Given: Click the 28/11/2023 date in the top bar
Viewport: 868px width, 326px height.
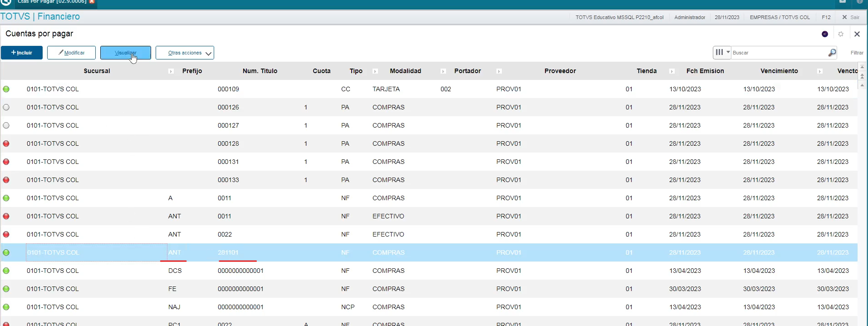Looking at the screenshot, I should coord(727,17).
